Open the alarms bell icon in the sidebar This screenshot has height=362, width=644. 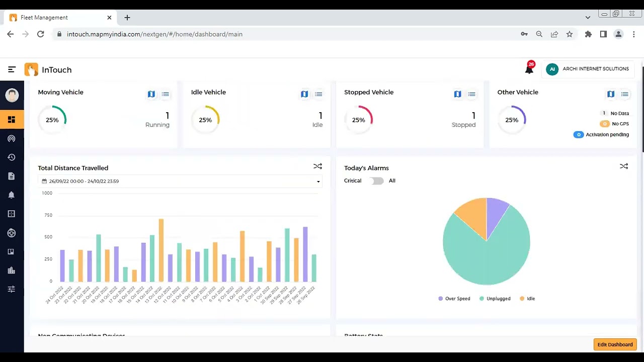click(12, 195)
